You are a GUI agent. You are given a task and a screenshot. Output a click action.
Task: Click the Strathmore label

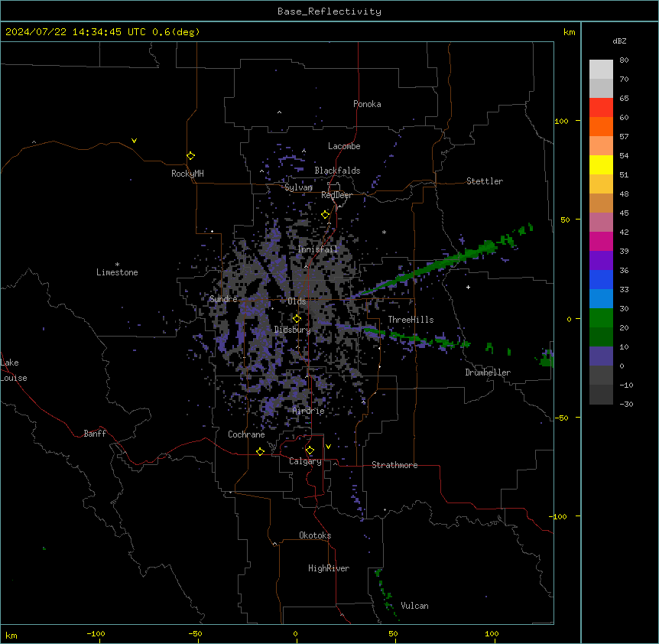(394, 465)
